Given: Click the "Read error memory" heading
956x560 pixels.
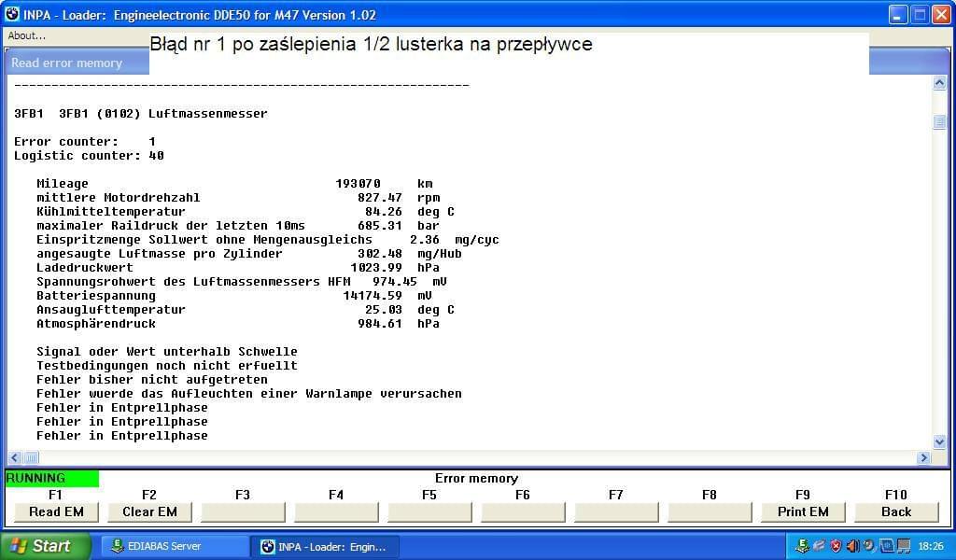Looking at the screenshot, I should (66, 63).
